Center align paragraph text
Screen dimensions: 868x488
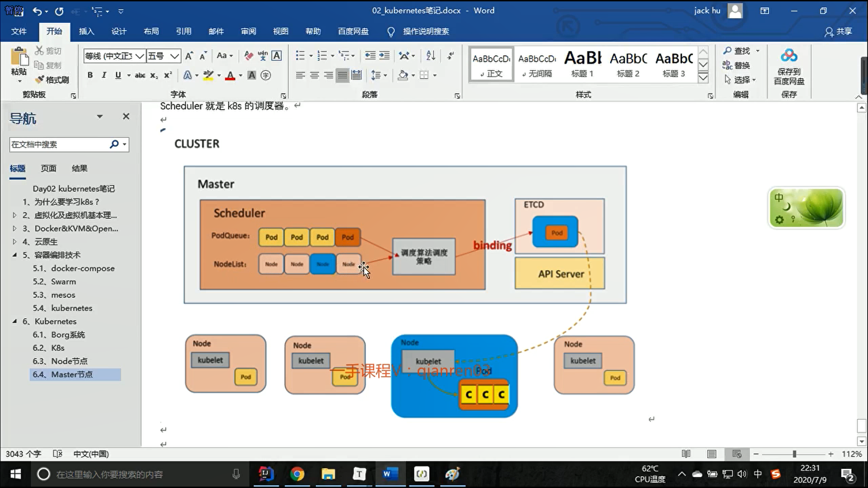(315, 75)
